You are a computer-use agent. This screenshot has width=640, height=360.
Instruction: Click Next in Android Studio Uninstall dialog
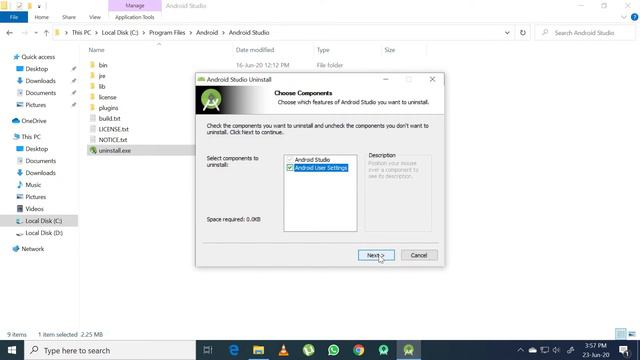click(x=376, y=255)
